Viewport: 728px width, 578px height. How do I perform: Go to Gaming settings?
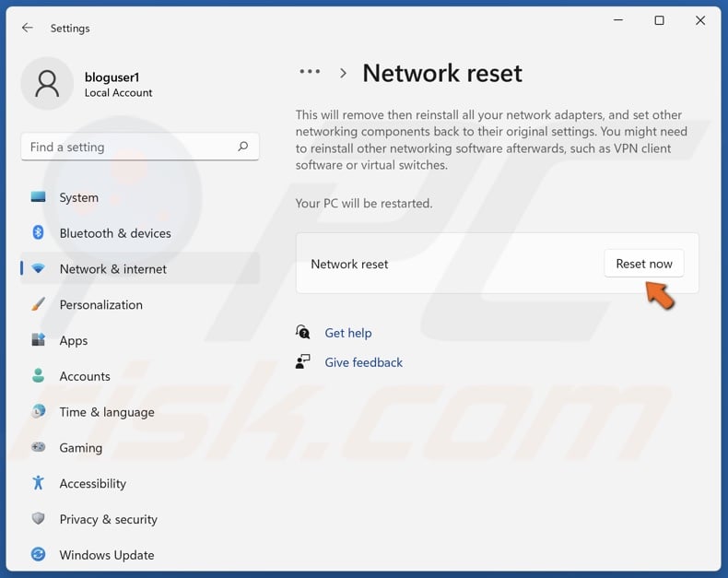tap(140, 448)
